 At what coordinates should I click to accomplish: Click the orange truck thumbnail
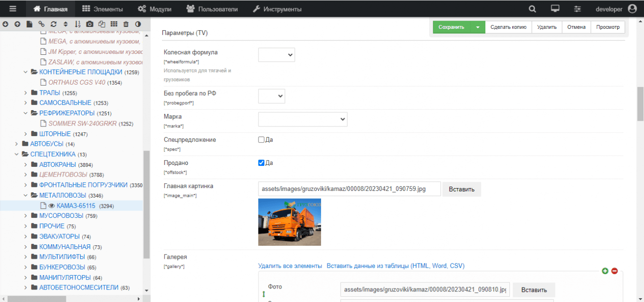(289, 222)
